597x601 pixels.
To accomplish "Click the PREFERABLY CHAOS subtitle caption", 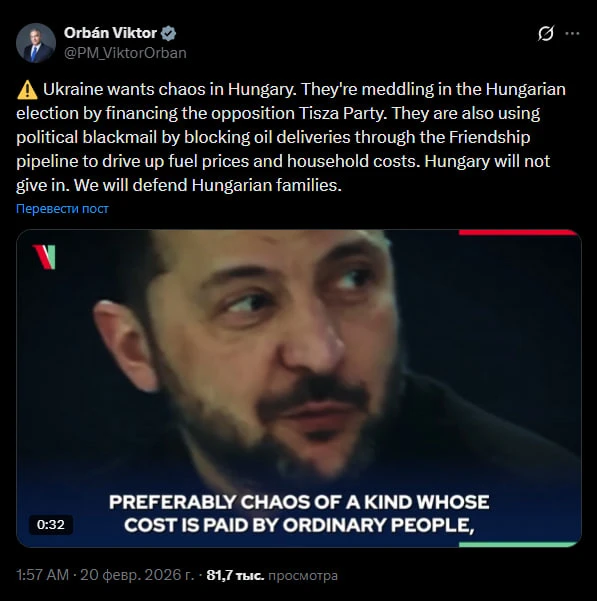I will [x=299, y=514].
